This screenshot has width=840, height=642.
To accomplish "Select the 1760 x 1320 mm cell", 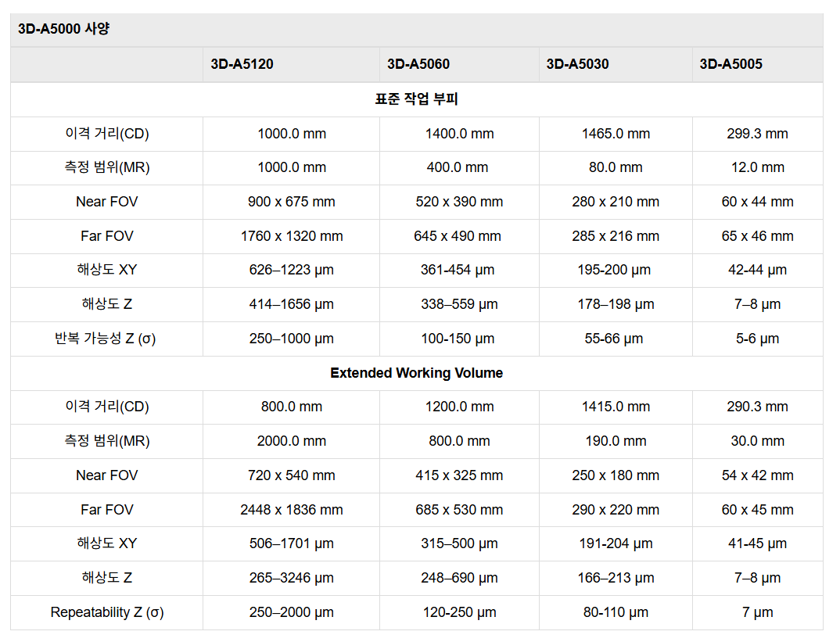I will tap(291, 236).
